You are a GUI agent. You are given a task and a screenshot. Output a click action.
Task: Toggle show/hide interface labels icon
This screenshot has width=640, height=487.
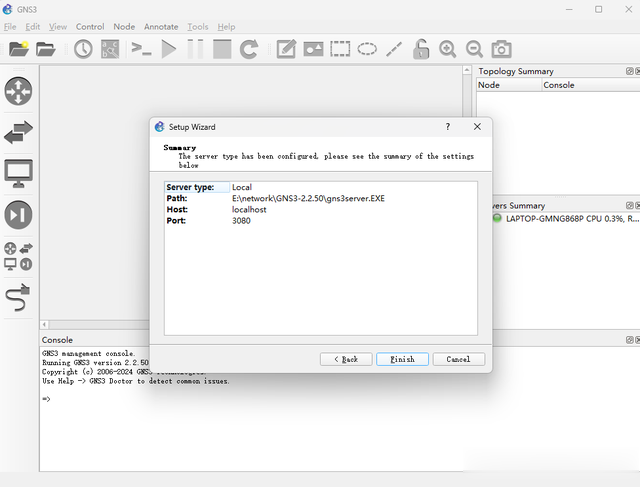point(110,49)
